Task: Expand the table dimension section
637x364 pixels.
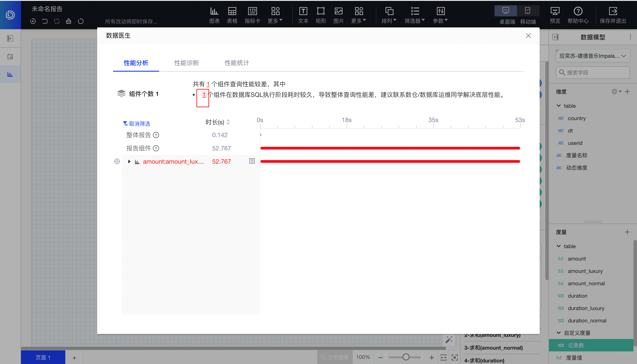Action: coord(561,106)
